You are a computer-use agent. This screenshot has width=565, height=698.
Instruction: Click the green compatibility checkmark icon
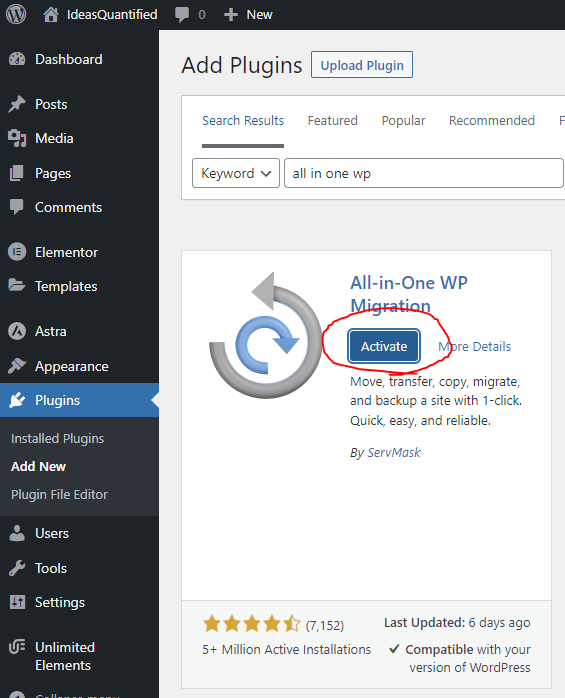point(394,649)
